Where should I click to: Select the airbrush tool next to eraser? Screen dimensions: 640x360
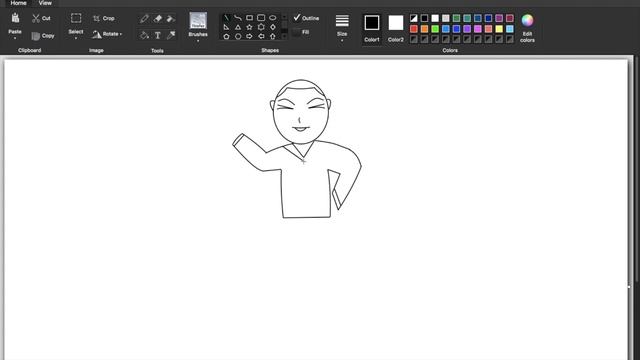(x=171, y=18)
